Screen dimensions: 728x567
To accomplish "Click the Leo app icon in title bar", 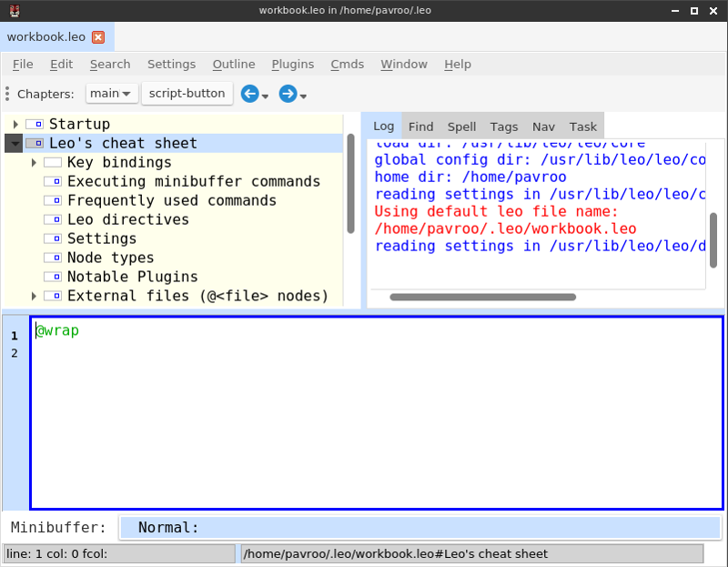I will [x=15, y=10].
